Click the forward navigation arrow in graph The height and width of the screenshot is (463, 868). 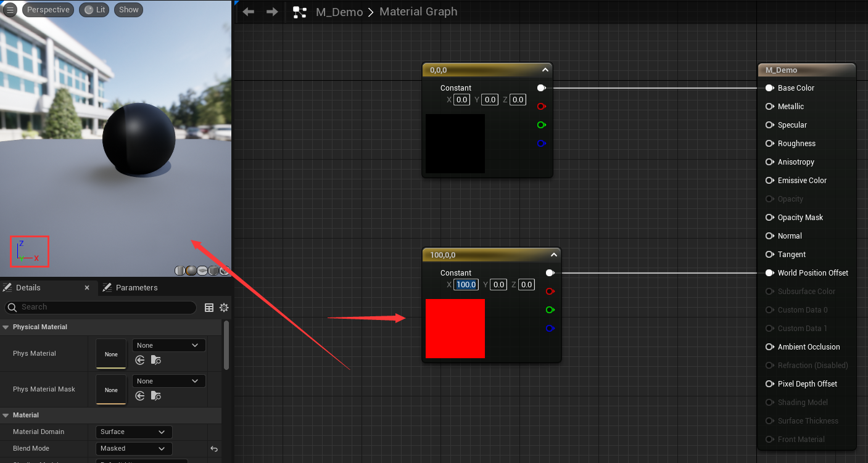(271, 12)
